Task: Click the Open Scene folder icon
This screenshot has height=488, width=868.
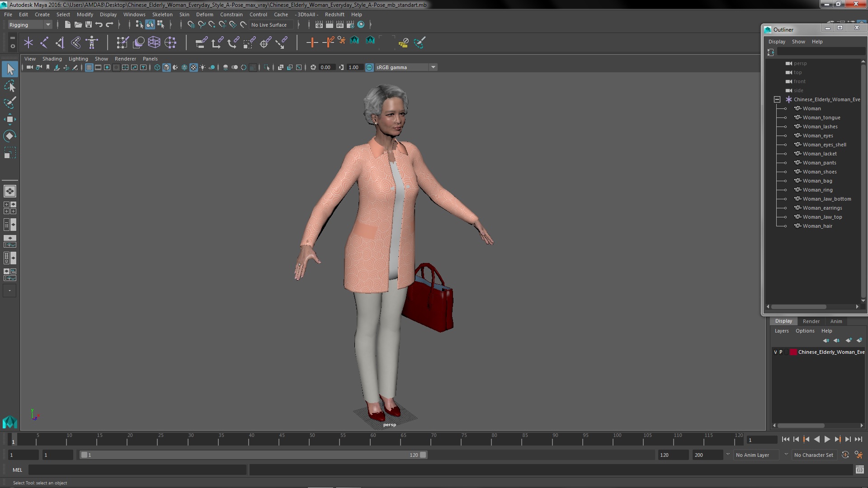Action: [x=78, y=24]
